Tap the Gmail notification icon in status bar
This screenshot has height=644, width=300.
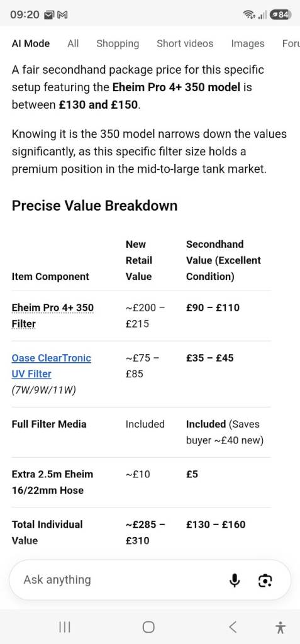point(62,15)
